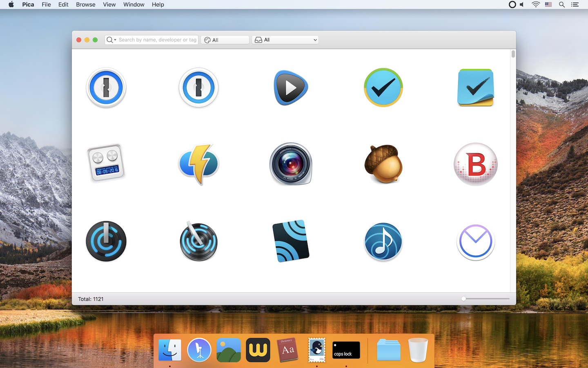Click the Wi-Fi status icon
588x368 pixels.
(536, 4)
